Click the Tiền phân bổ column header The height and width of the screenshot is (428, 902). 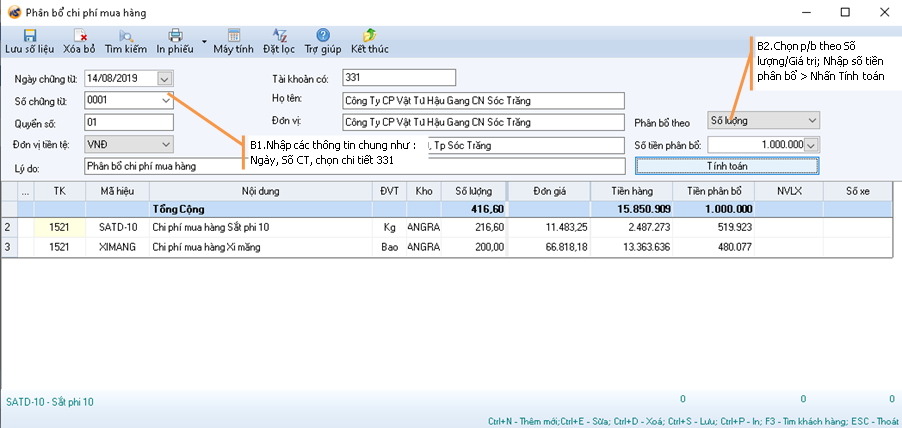713,190
